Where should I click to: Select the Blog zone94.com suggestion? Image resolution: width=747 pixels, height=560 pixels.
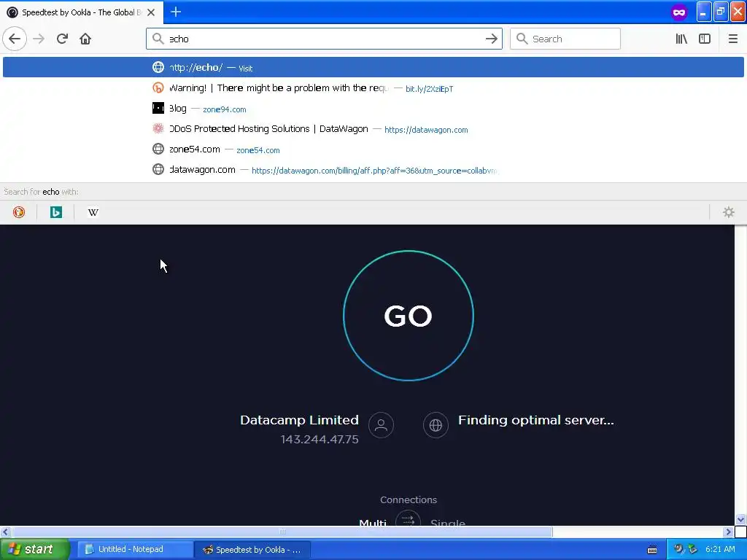coord(373,109)
